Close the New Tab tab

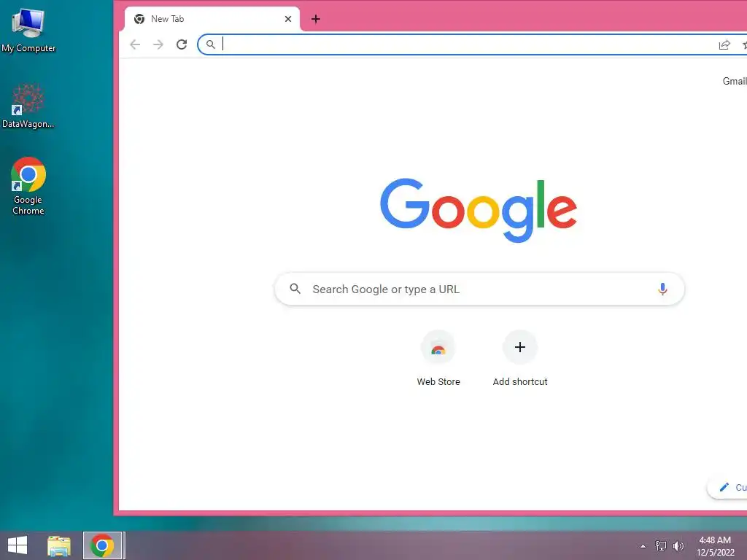pyautogui.click(x=287, y=19)
